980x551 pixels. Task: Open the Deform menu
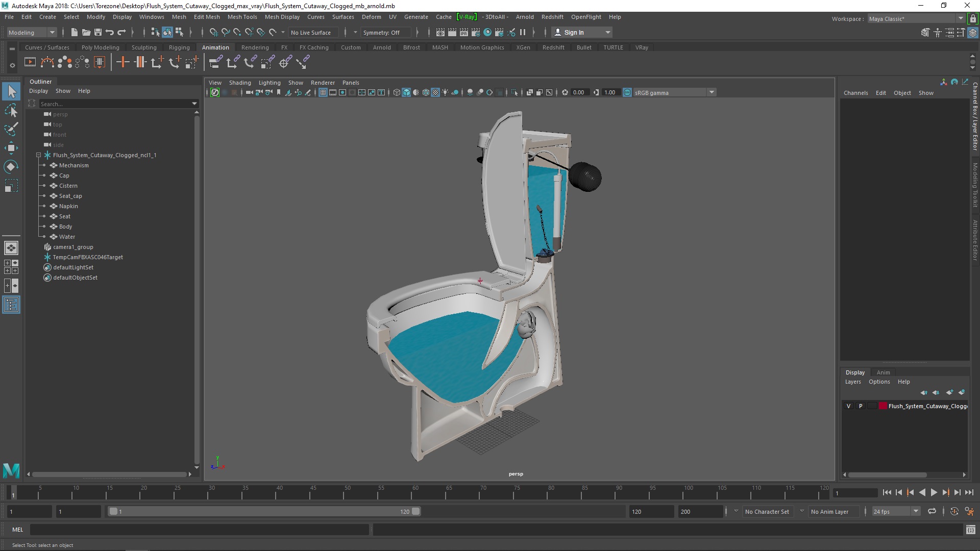pos(372,17)
